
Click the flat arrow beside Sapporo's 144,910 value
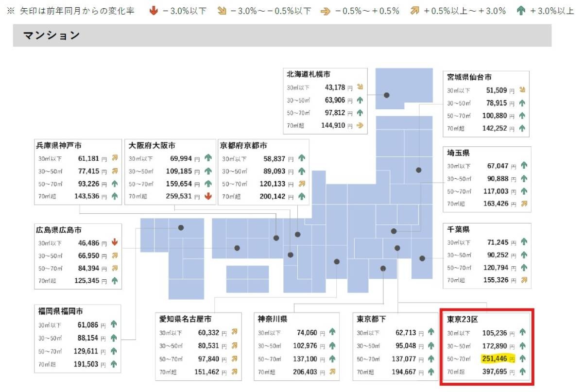click(360, 125)
